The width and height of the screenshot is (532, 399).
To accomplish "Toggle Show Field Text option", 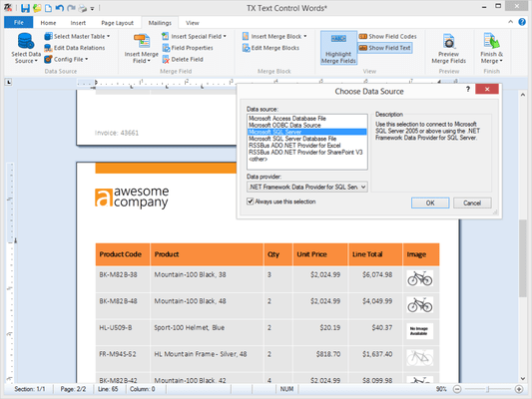I will 385,48.
